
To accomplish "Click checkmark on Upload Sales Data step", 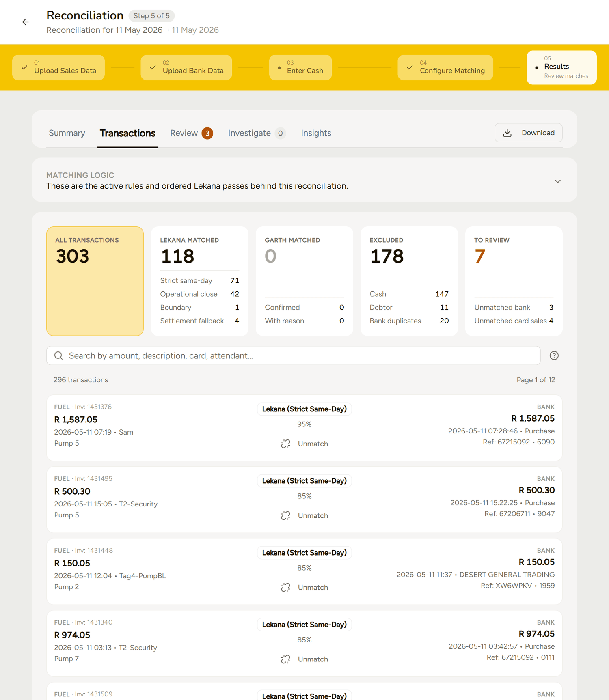I will 24,67.
